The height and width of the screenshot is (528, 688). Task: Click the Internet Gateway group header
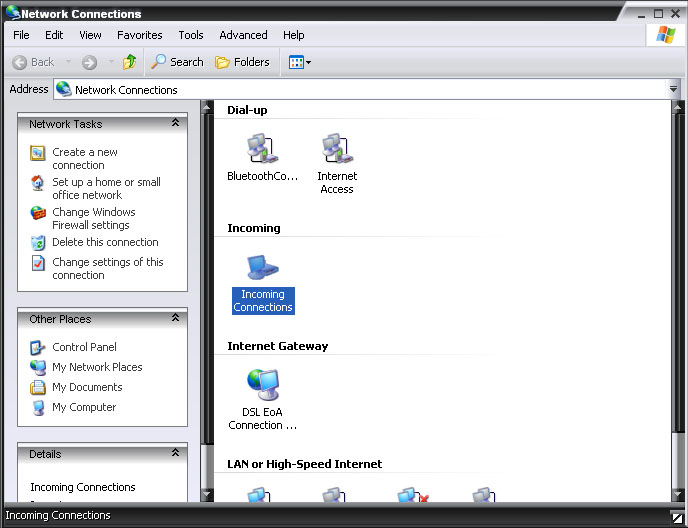coord(277,346)
